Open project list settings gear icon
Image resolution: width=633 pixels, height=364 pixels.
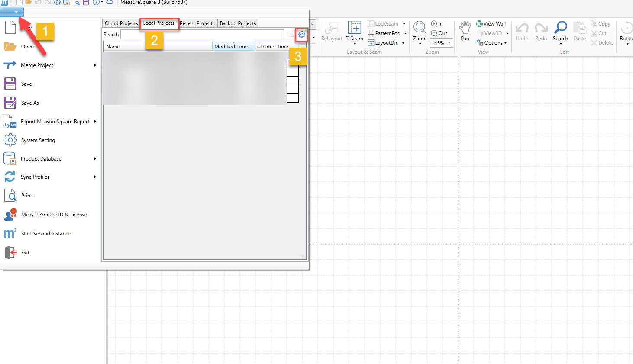(x=302, y=34)
